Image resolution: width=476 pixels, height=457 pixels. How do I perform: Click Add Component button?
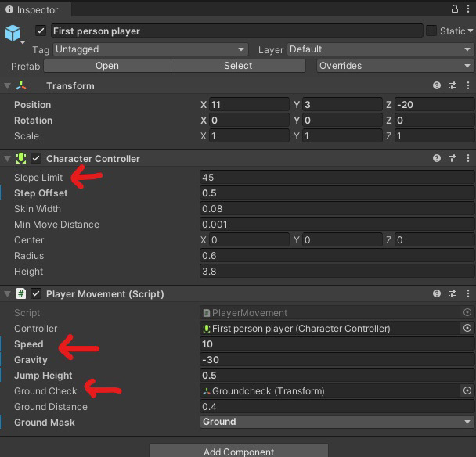[x=239, y=451]
